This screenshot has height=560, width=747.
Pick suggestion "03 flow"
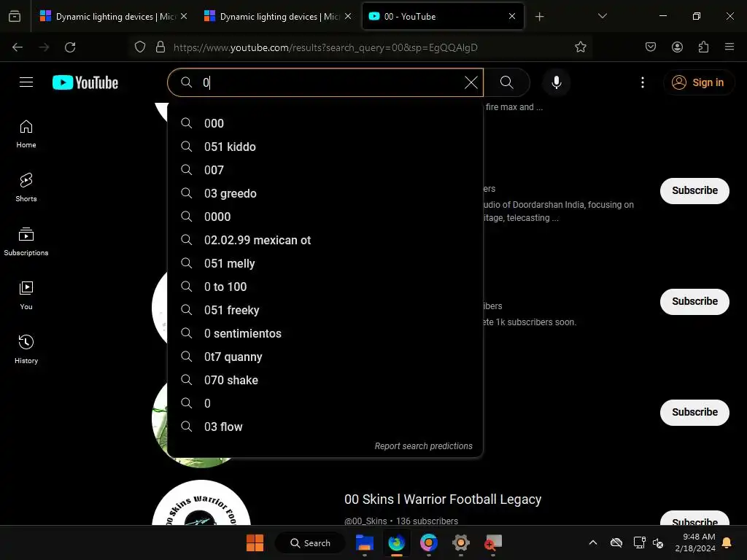[325, 427]
